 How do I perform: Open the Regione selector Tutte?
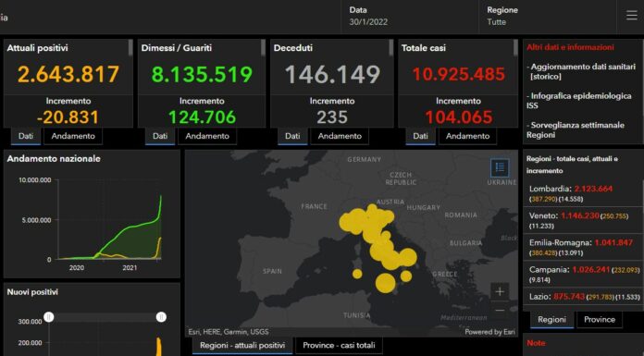coord(547,17)
